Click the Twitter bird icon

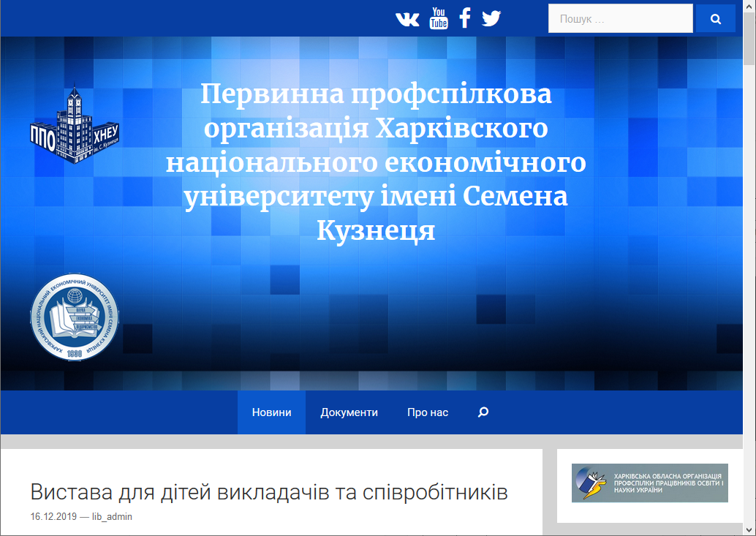click(491, 18)
